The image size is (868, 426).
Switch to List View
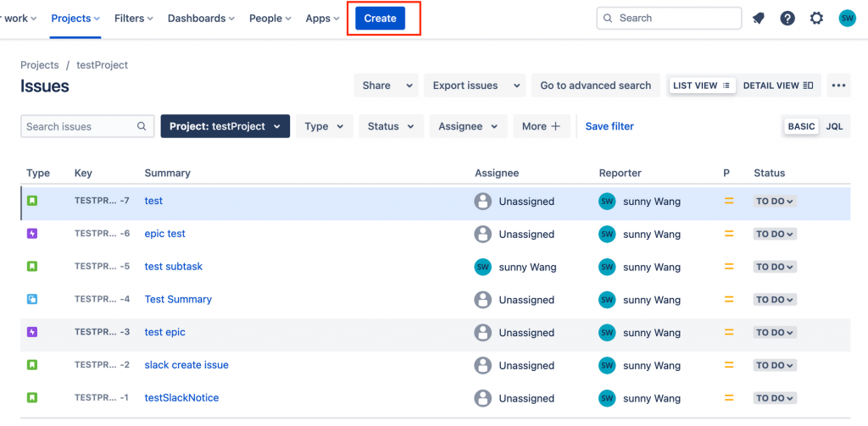click(x=701, y=86)
